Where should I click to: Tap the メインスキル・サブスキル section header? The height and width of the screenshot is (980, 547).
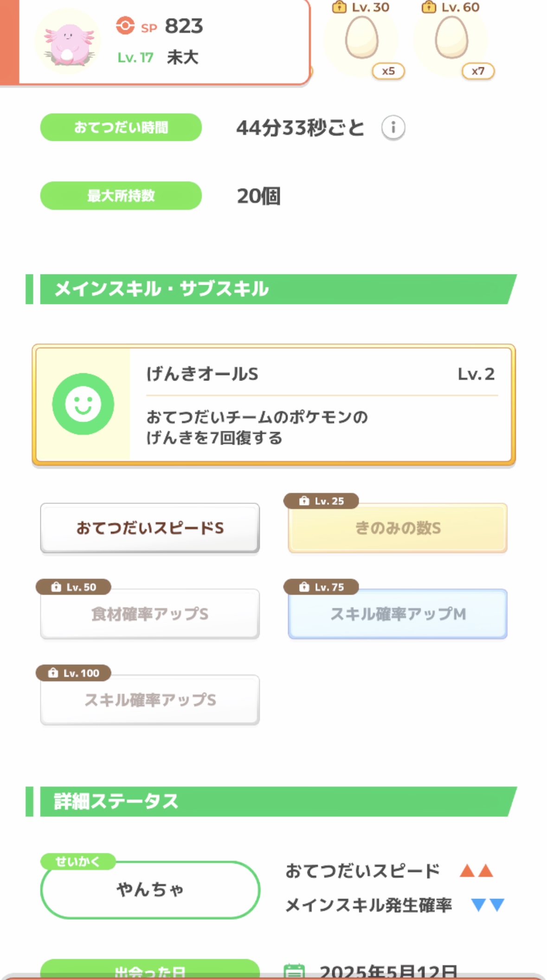(274, 289)
